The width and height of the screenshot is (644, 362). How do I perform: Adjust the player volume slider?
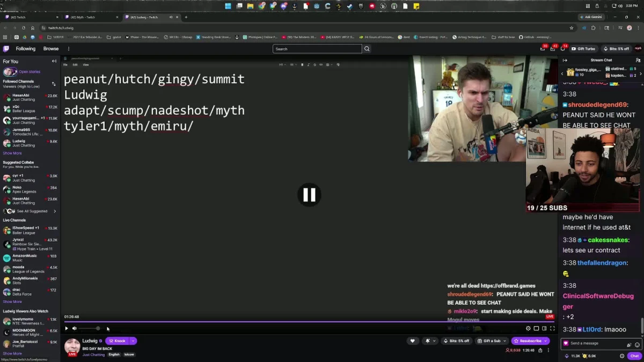point(89,328)
